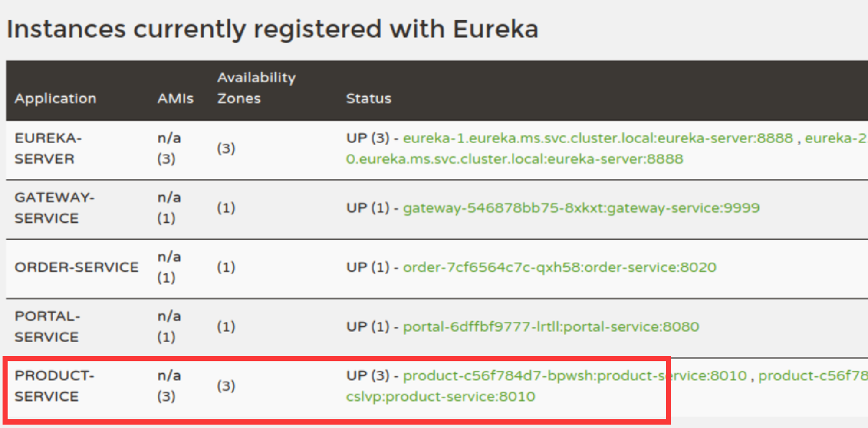
Task: Open the order-7cf6564c7c-qxh58 instance link
Action: pyautogui.click(x=559, y=267)
